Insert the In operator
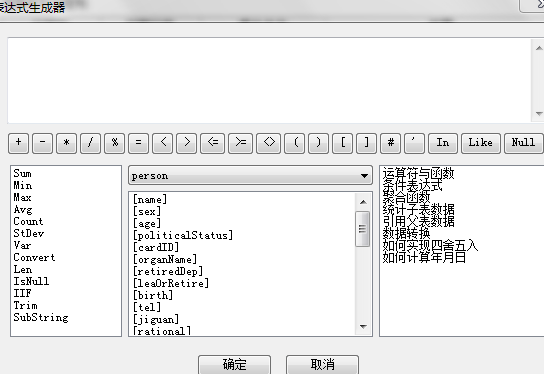This screenshot has height=374, width=544. [x=443, y=143]
